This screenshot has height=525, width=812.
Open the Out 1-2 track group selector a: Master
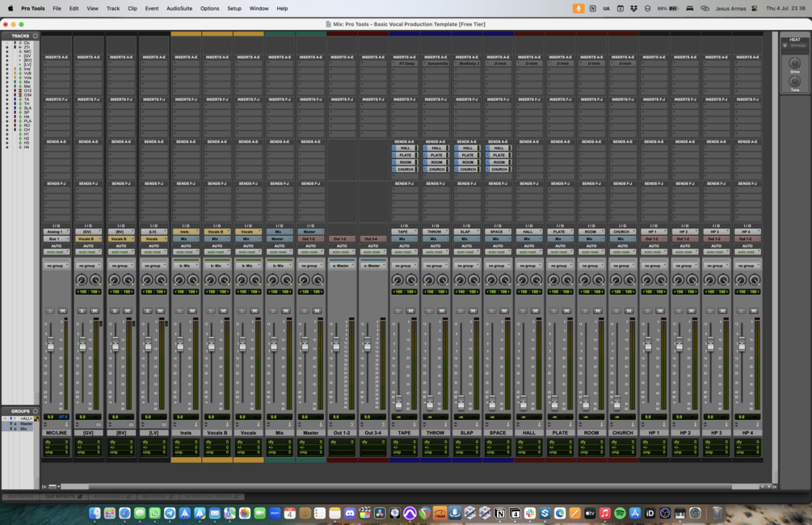pyautogui.click(x=342, y=266)
